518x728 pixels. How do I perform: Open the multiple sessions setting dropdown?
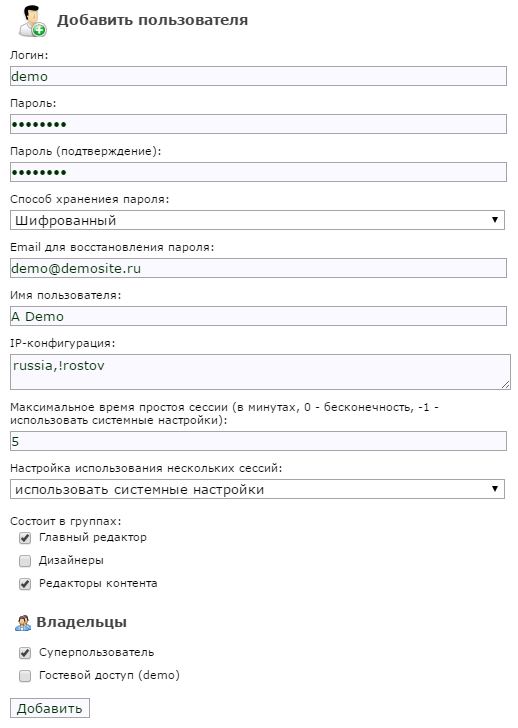coord(257,489)
